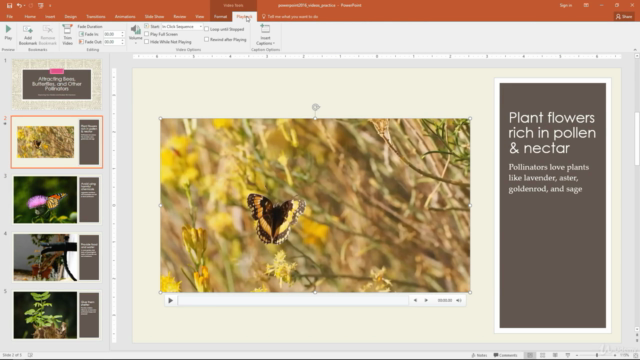Click the Share button

[624, 17]
